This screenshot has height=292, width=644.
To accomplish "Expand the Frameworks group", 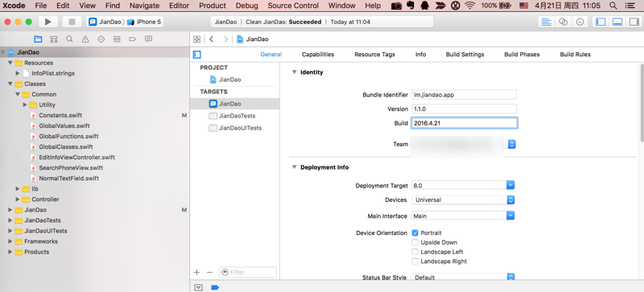I will coord(10,241).
